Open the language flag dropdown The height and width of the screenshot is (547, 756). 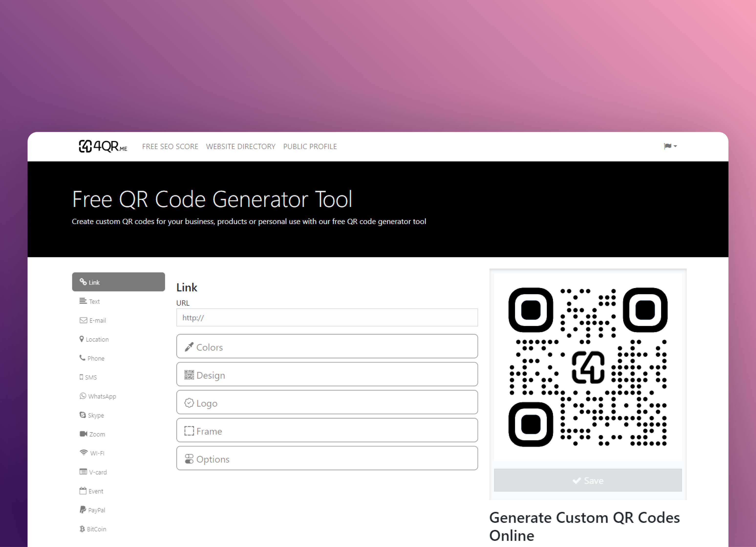coord(670,146)
